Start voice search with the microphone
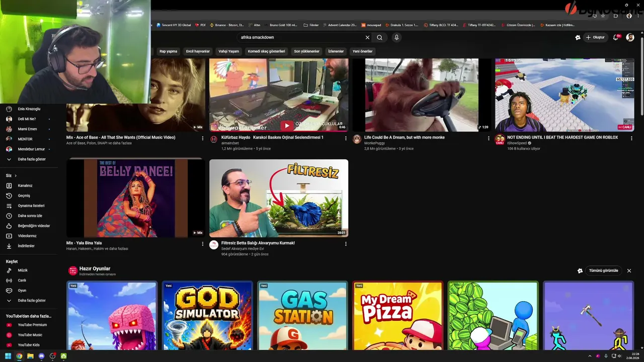Image resolution: width=644 pixels, height=362 pixels. pyautogui.click(x=396, y=37)
